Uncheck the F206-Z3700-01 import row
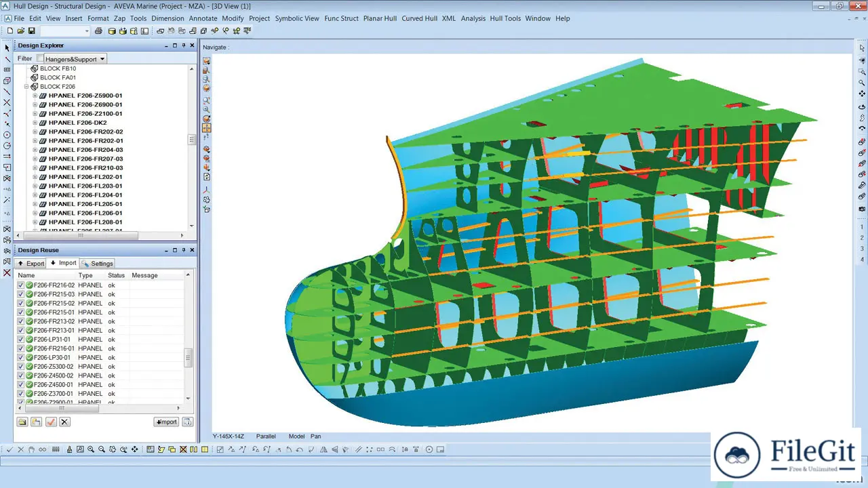This screenshot has width=868, height=488. coord(21,394)
